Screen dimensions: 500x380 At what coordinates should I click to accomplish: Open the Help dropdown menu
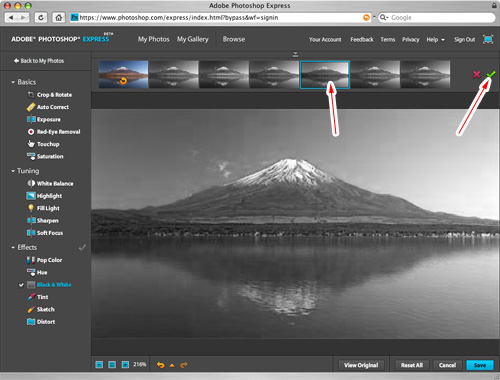435,40
